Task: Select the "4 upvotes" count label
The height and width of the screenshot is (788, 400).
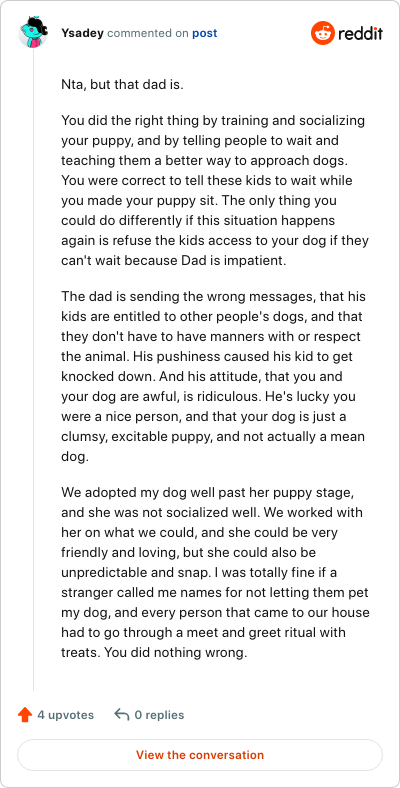Action: pyautogui.click(x=65, y=715)
